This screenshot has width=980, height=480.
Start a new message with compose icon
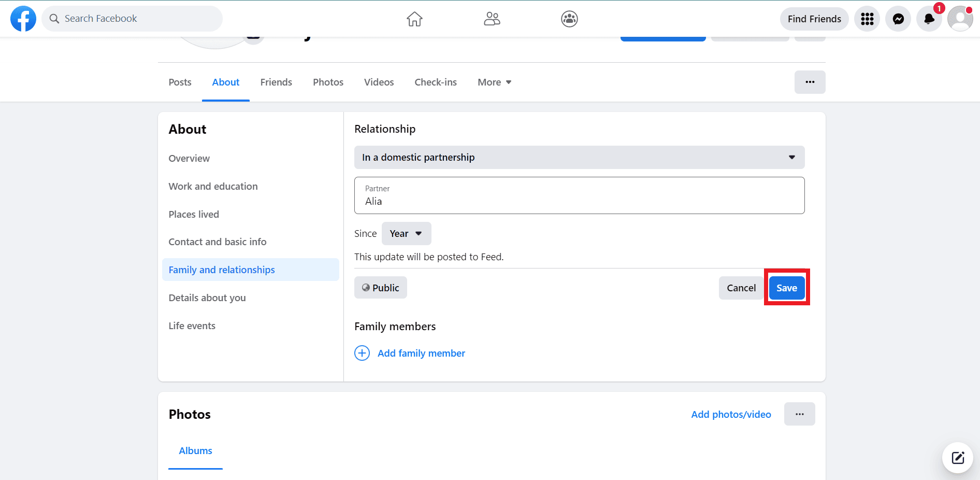[x=958, y=458]
